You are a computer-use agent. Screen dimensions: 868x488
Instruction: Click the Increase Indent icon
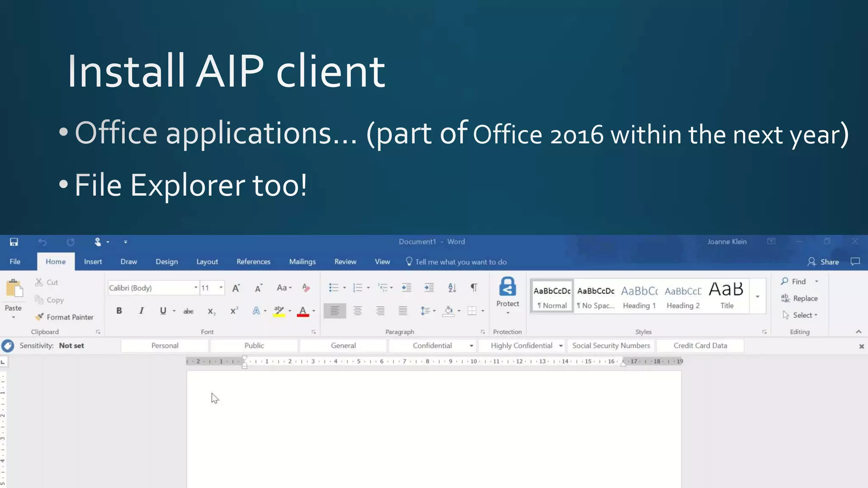point(429,288)
